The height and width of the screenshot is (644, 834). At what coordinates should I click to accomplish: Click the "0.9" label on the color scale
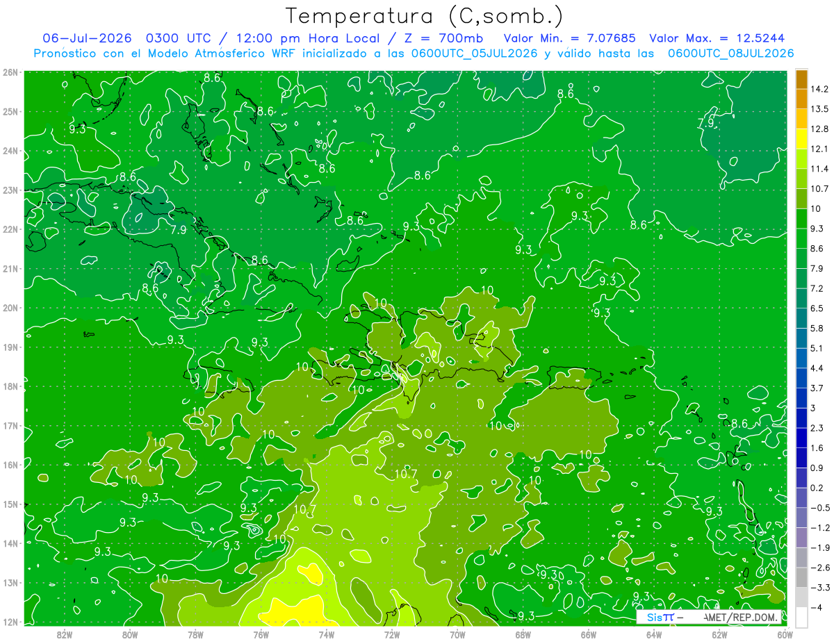[x=817, y=468]
